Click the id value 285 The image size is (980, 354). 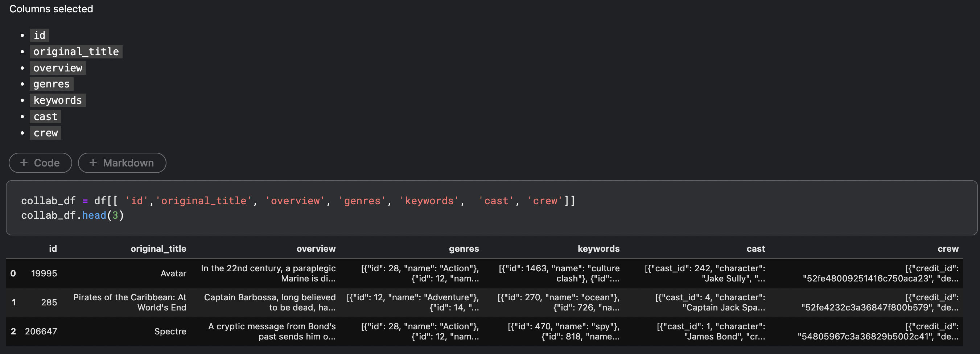point(49,302)
